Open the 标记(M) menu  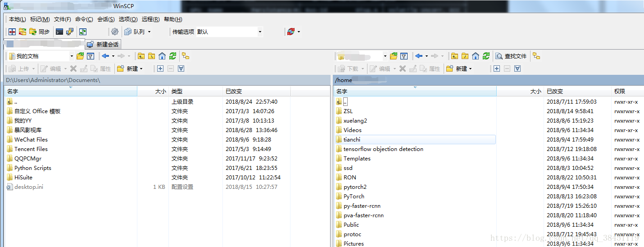coord(40,19)
